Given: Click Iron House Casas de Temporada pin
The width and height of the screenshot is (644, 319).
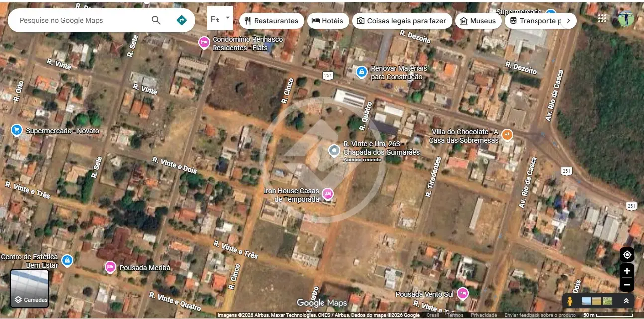Looking at the screenshot, I should [x=327, y=193].
